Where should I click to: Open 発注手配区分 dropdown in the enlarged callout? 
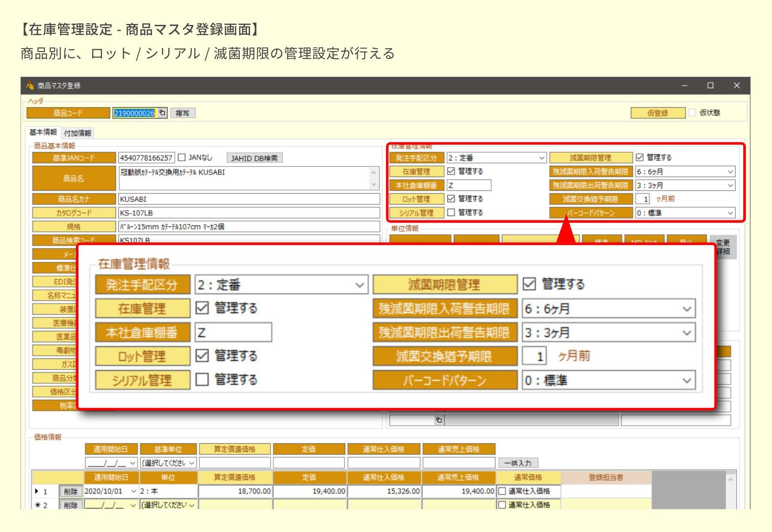[361, 285]
